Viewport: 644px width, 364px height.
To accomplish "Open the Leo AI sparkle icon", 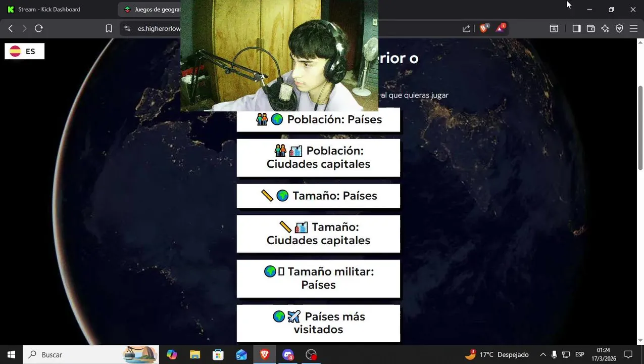I will 605,29.
